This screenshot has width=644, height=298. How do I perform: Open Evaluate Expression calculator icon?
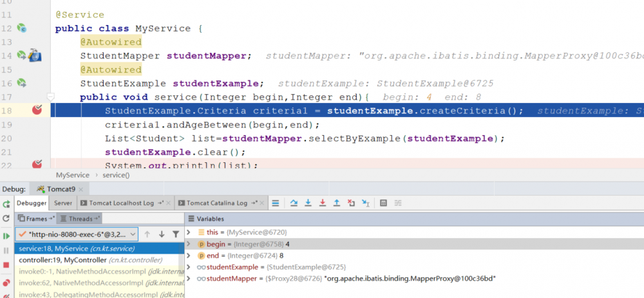tap(383, 203)
